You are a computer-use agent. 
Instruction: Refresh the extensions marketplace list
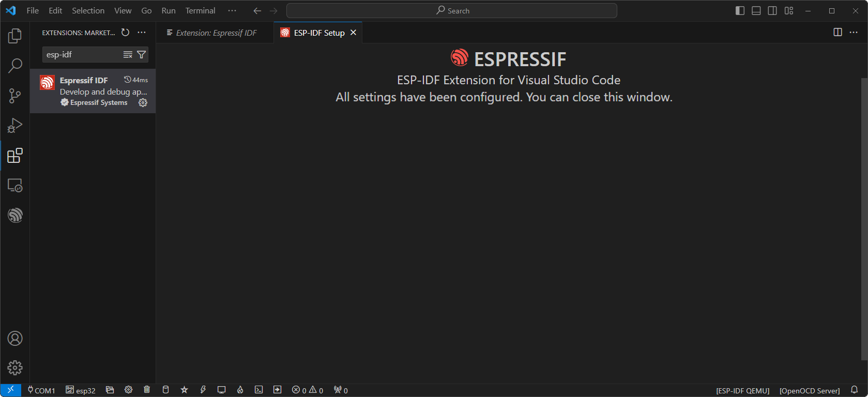[125, 33]
